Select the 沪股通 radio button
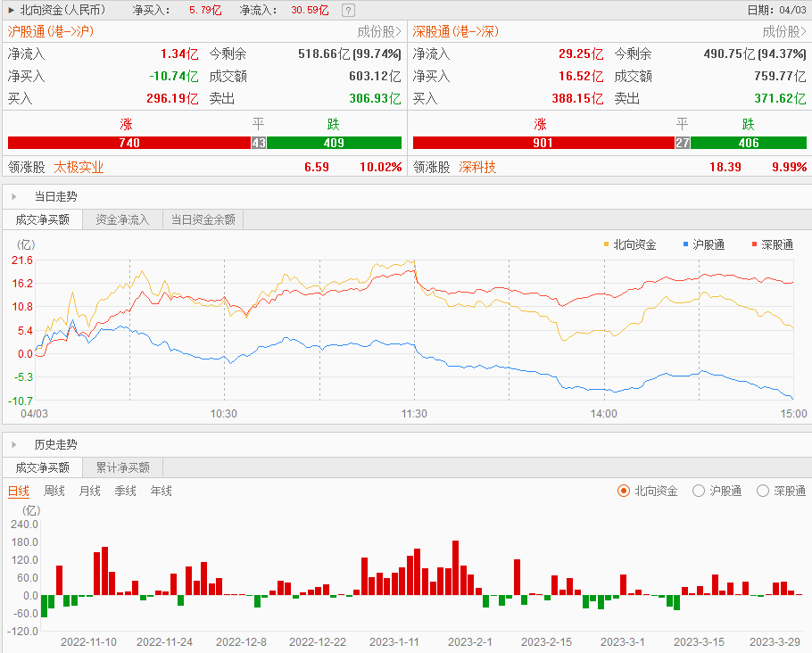 click(x=700, y=491)
